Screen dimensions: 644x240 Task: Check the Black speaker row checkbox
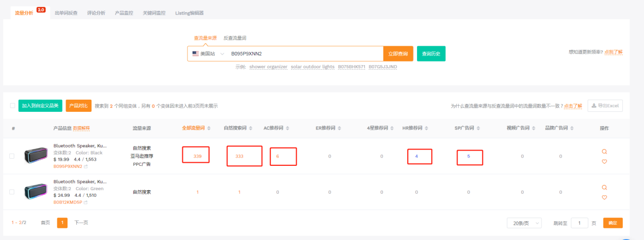[x=12, y=156]
